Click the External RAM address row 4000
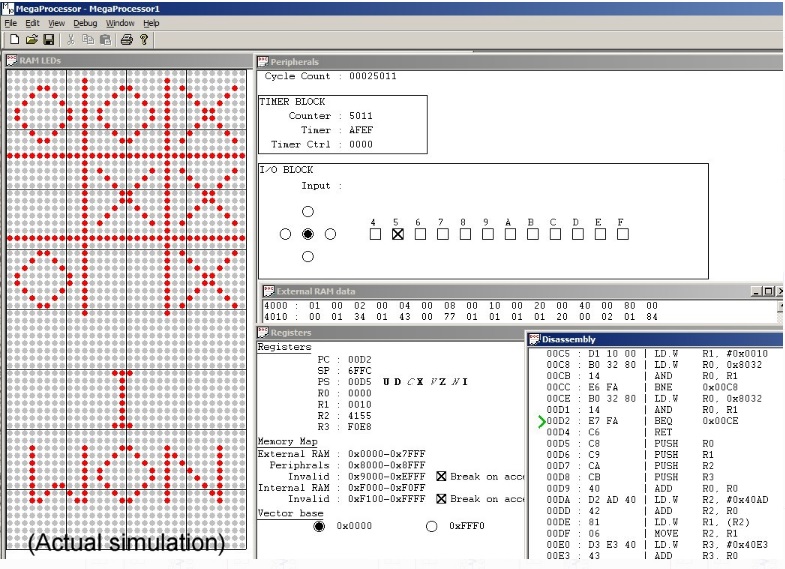Screen dimensions: 785x569 pos(461,305)
